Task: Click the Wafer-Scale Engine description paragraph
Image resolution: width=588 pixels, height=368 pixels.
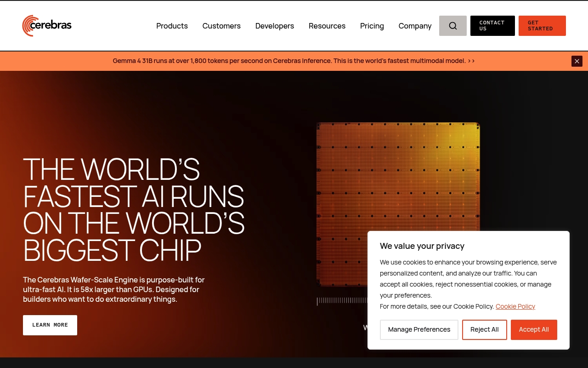Action: point(114,289)
